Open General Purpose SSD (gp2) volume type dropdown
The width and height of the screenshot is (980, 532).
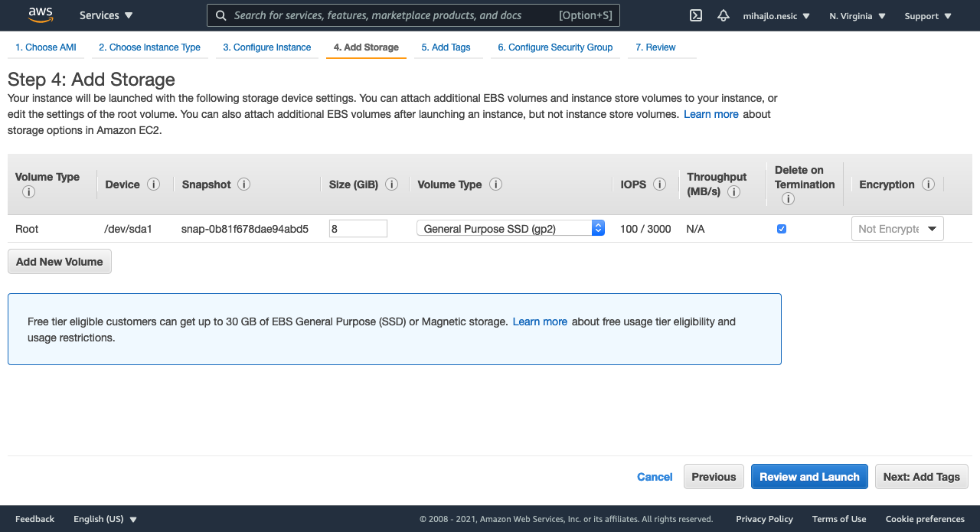511,228
